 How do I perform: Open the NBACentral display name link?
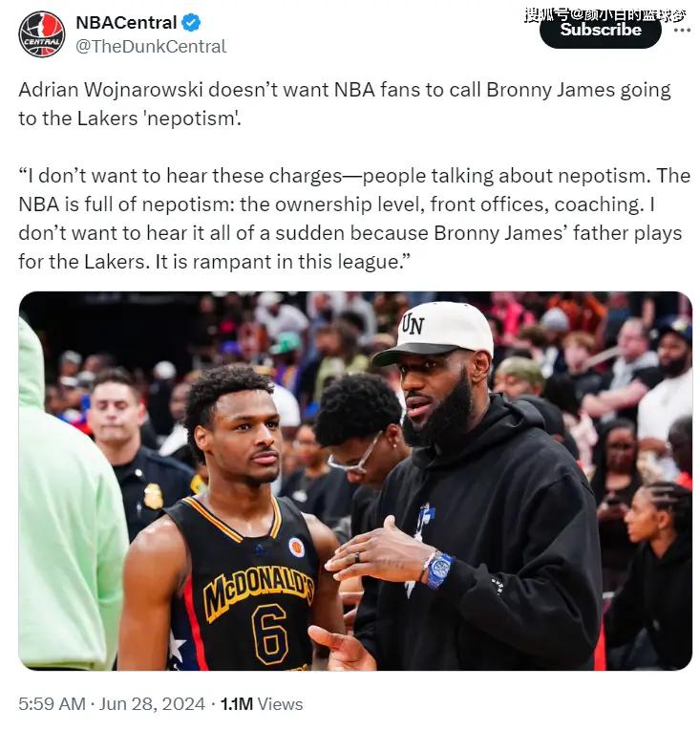coord(126,22)
